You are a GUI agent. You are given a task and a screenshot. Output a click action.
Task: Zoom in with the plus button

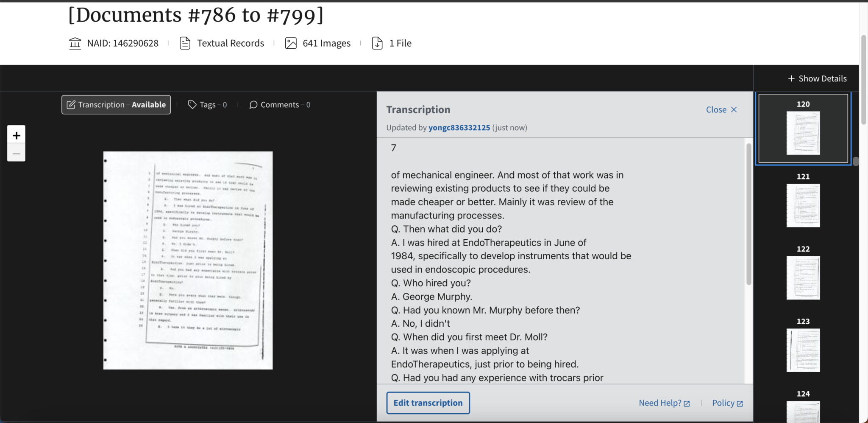pos(16,135)
